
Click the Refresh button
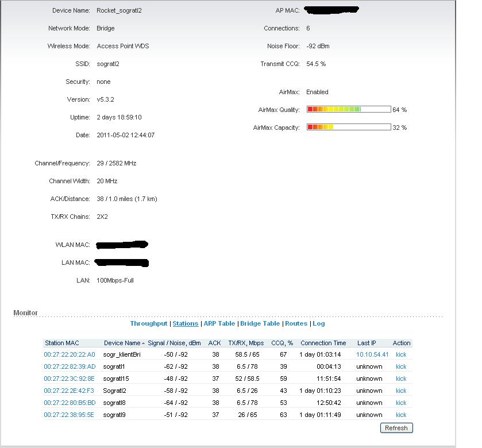396,428
